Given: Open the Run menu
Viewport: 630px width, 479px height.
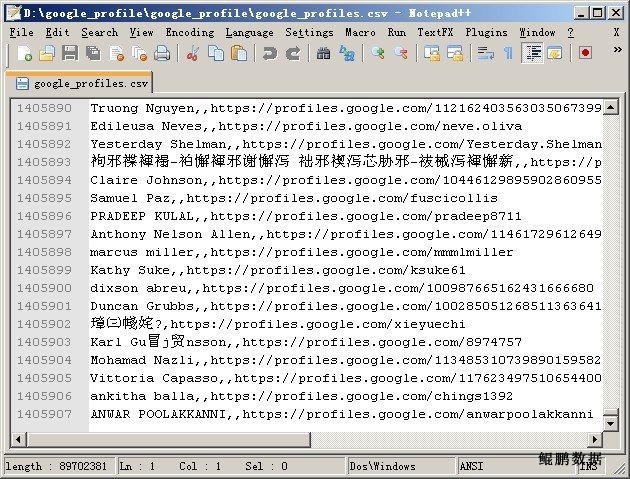Looking at the screenshot, I should point(397,32).
